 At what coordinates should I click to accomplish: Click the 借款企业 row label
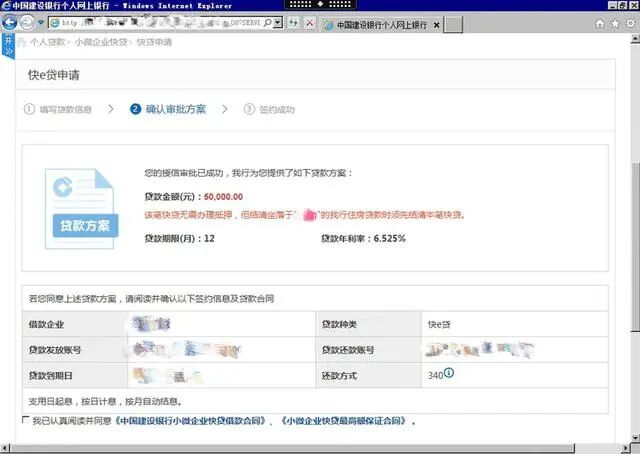pyautogui.click(x=47, y=325)
